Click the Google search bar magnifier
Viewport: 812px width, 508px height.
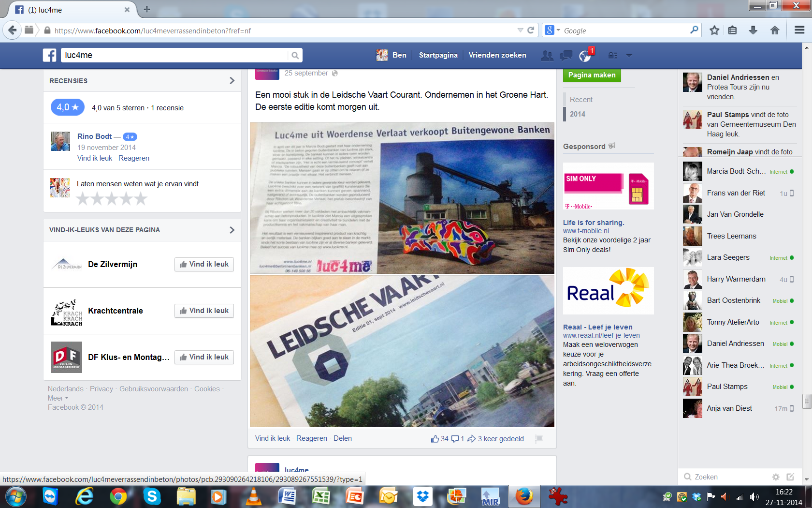(694, 30)
